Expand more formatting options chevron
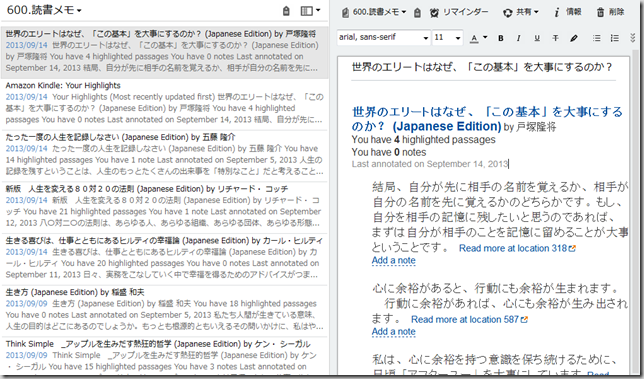 (632, 38)
